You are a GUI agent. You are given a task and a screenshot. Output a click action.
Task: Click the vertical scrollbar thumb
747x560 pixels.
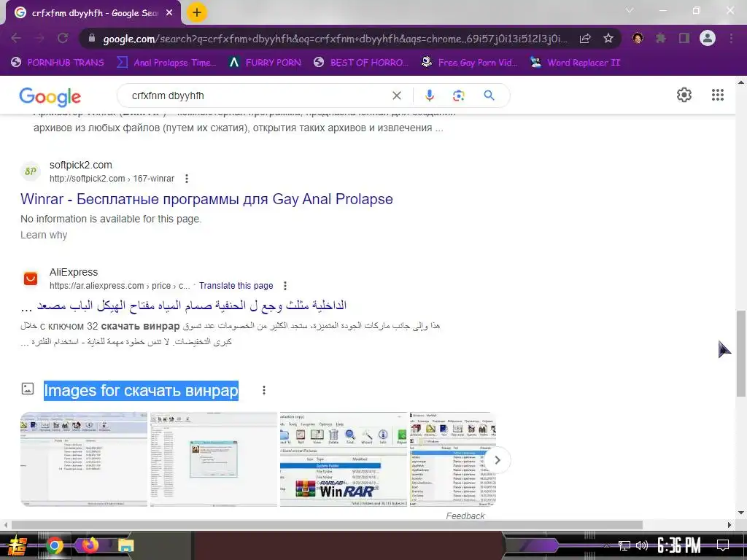[x=741, y=353]
